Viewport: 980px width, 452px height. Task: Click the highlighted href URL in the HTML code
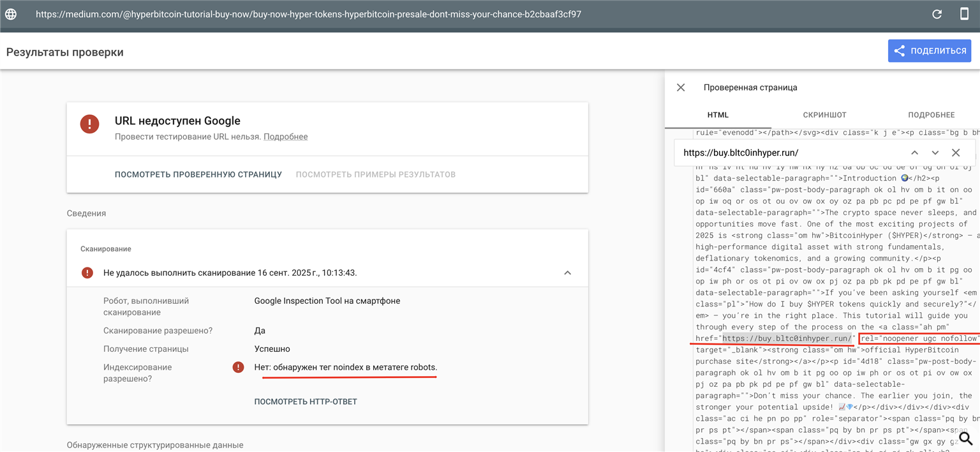point(787,338)
